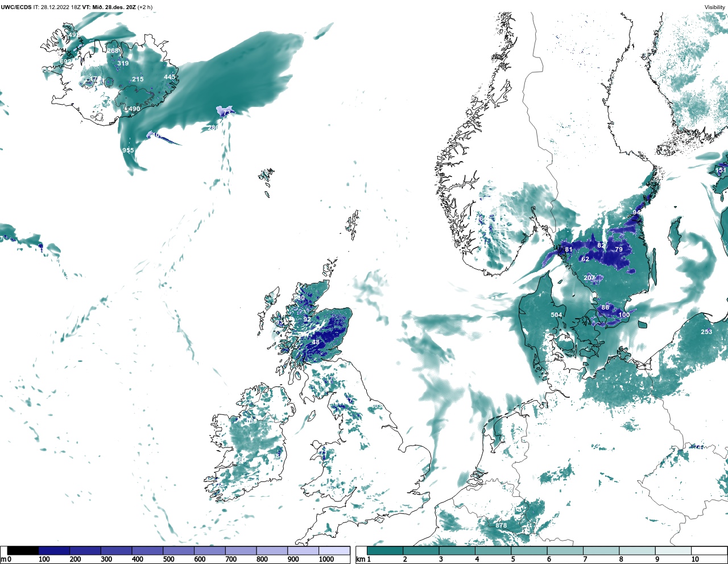Click the 400–500 m legend color segment
Image resolution: width=728 pixels, height=564 pixels.
point(147,550)
